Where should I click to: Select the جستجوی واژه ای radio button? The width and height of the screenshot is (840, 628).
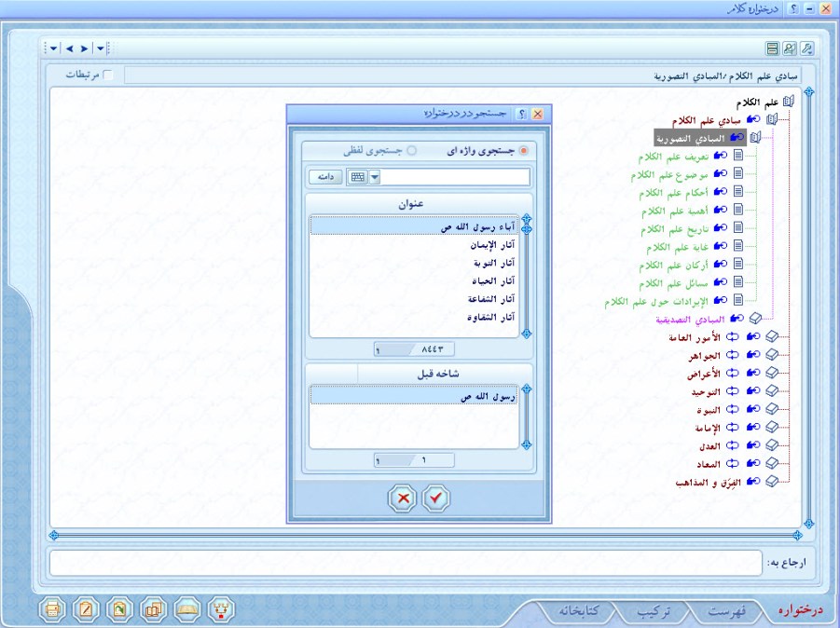pyautogui.click(x=523, y=150)
